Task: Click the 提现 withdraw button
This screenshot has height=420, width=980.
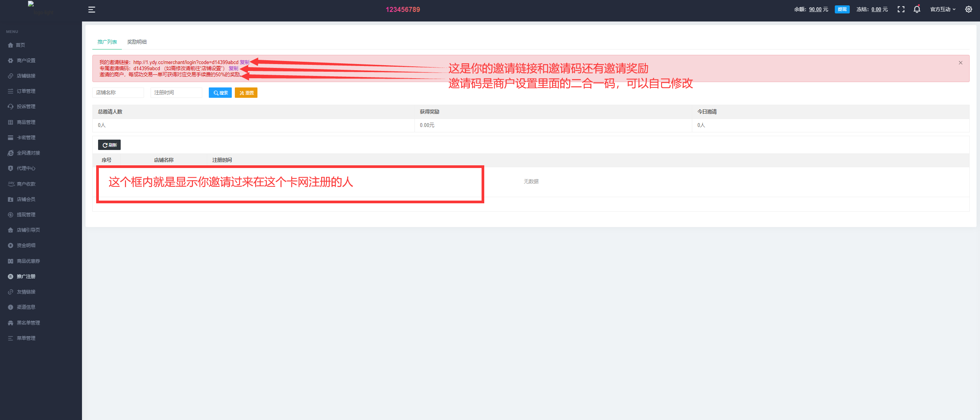Action: (842, 9)
